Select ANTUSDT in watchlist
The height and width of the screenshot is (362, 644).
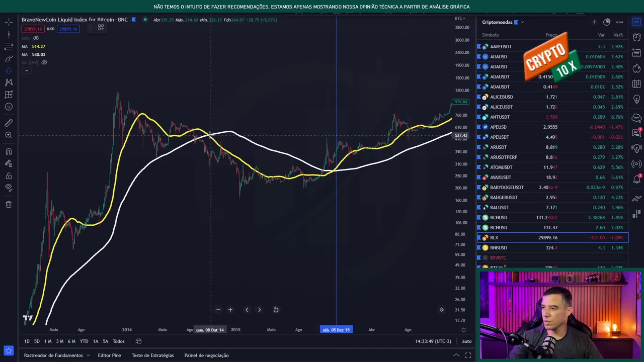(552, 117)
